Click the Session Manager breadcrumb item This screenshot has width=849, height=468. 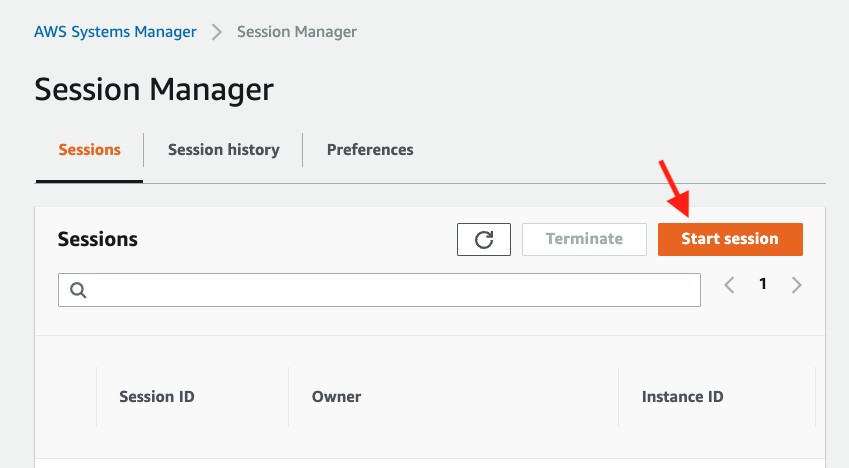click(297, 32)
